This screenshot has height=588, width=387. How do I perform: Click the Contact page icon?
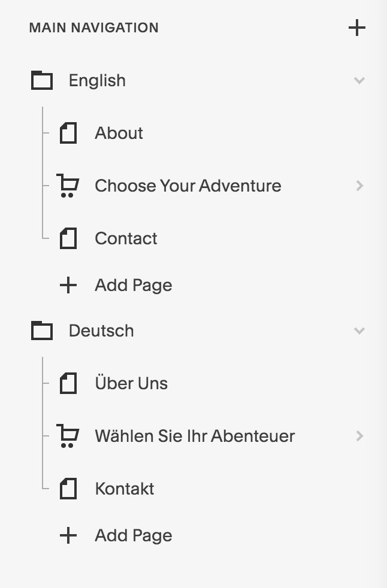[68, 238]
